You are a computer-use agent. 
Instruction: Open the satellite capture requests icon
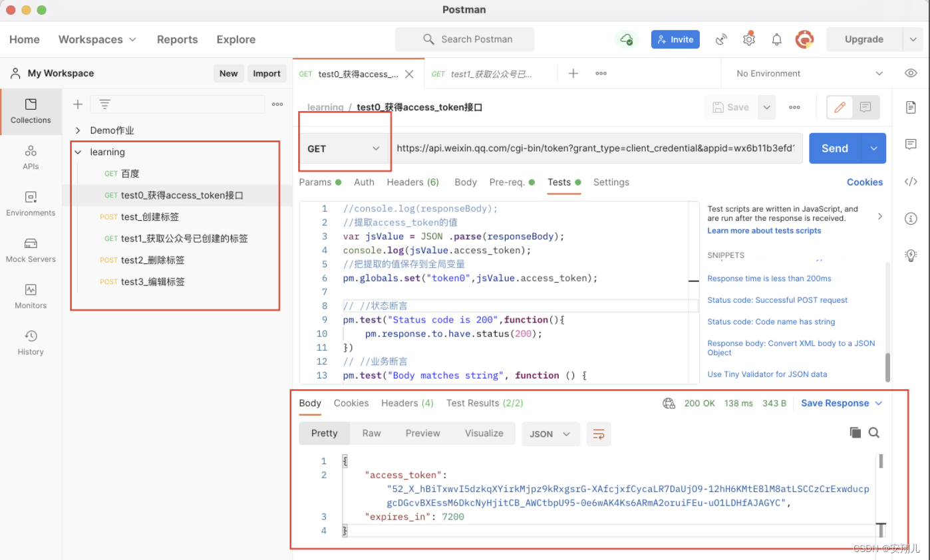[x=721, y=40]
